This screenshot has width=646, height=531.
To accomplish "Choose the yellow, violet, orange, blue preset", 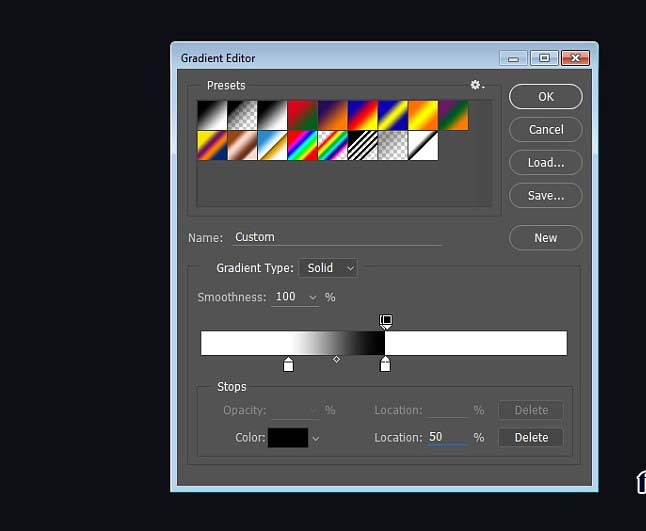I will pos(212,145).
